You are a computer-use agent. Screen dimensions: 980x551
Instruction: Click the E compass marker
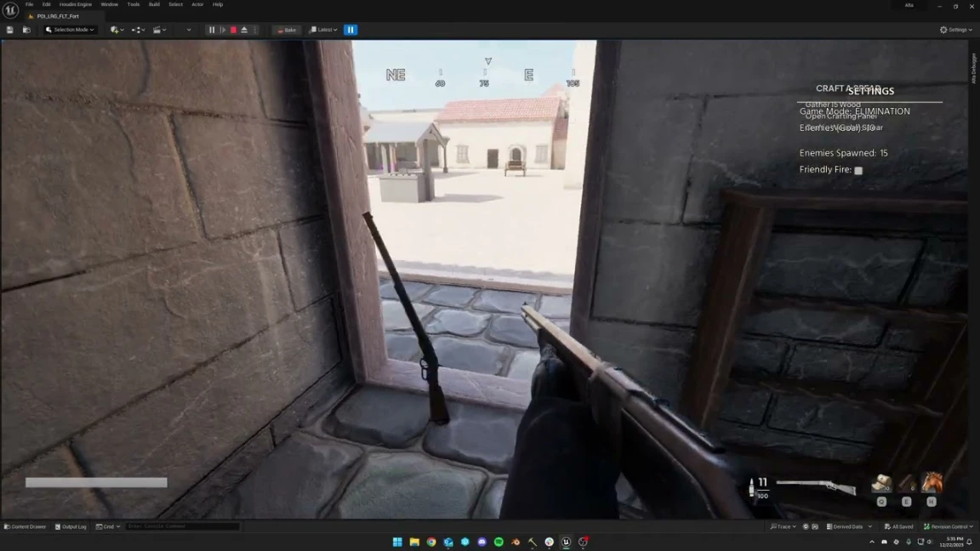(529, 75)
